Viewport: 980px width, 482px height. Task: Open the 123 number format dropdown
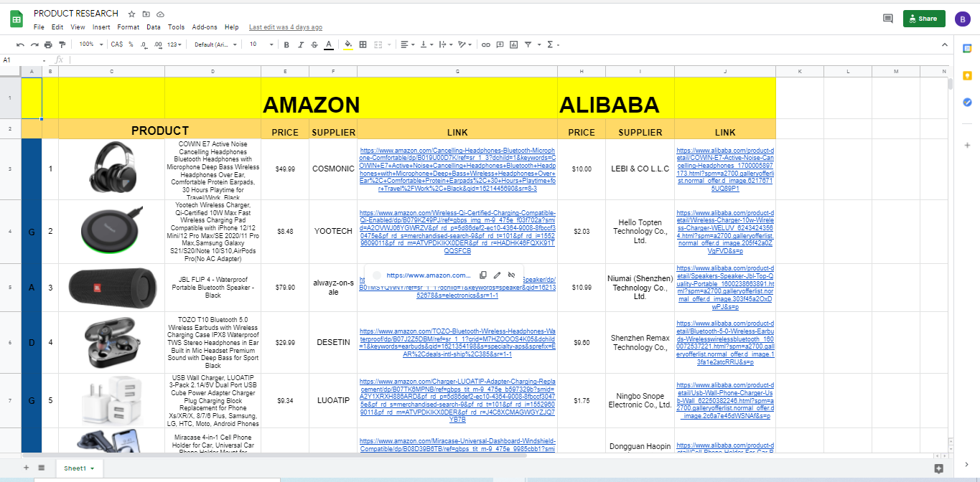tap(174, 44)
